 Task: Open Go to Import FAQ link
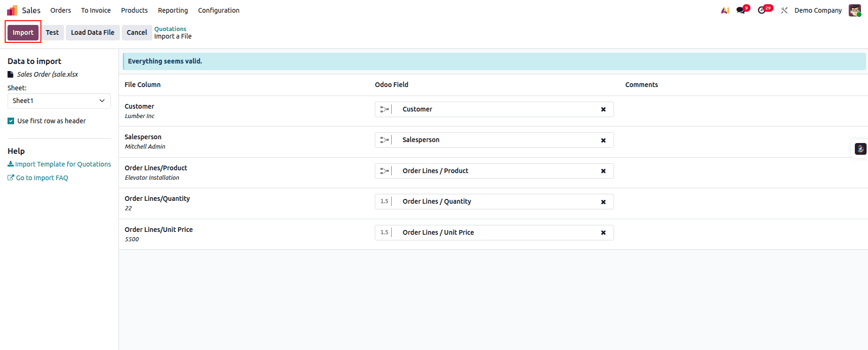point(38,178)
